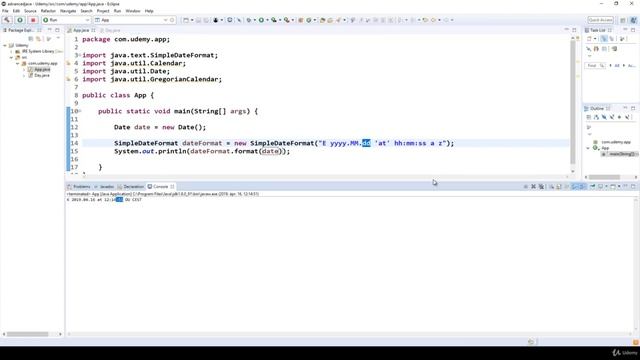Click the green Run launch button
The width and height of the screenshot is (640, 360).
[x=20, y=20]
